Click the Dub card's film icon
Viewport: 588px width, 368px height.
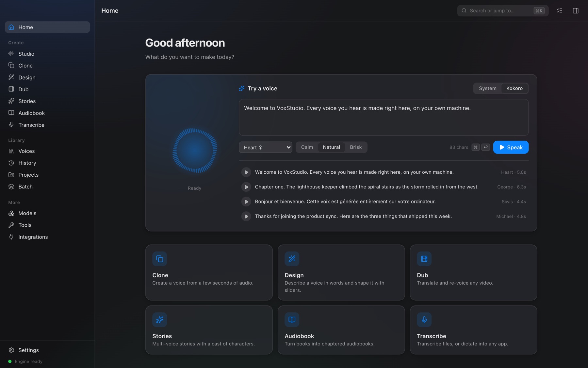[424, 259]
